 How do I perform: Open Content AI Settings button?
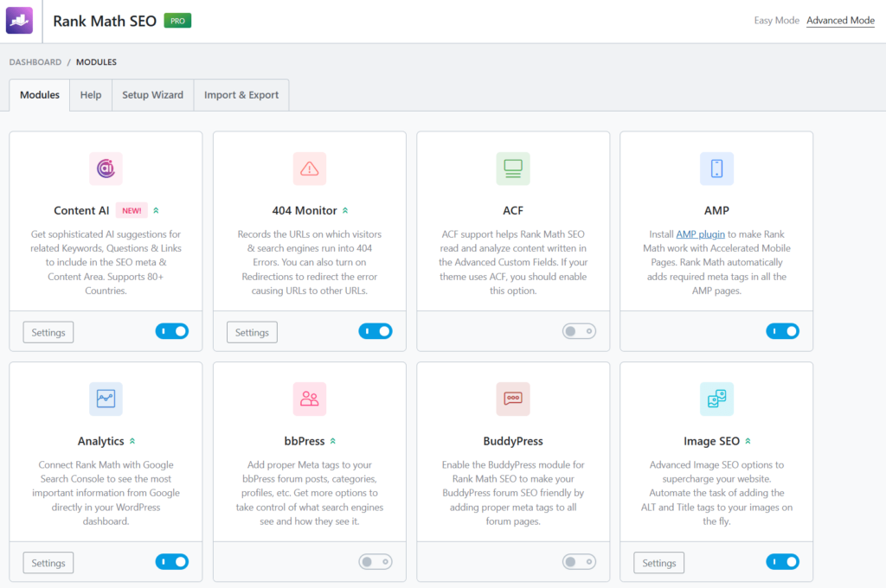point(48,332)
